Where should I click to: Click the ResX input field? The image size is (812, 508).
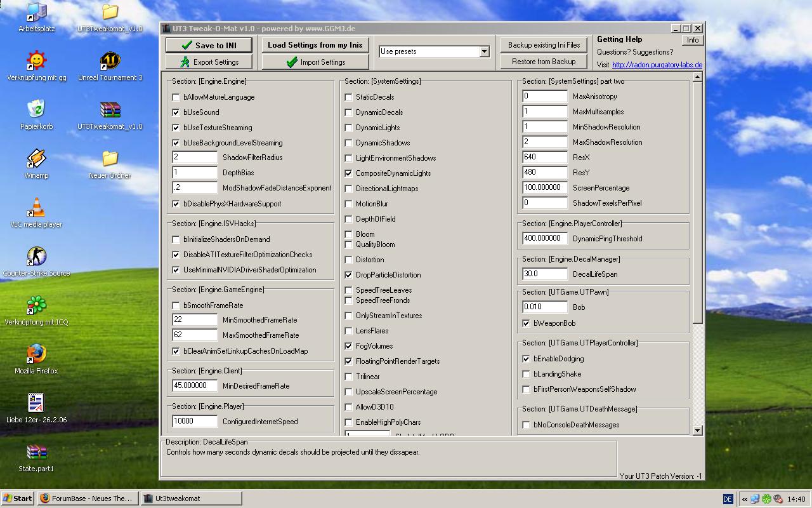pyautogui.click(x=545, y=157)
